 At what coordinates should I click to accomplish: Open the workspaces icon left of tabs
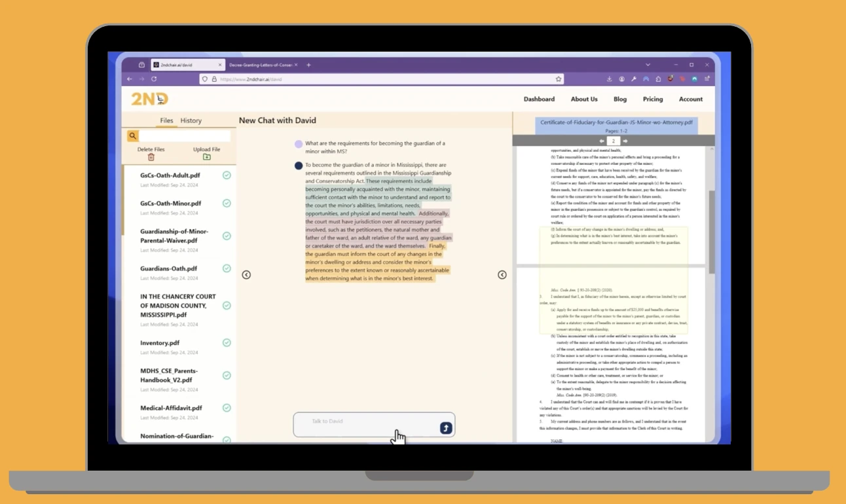141,65
